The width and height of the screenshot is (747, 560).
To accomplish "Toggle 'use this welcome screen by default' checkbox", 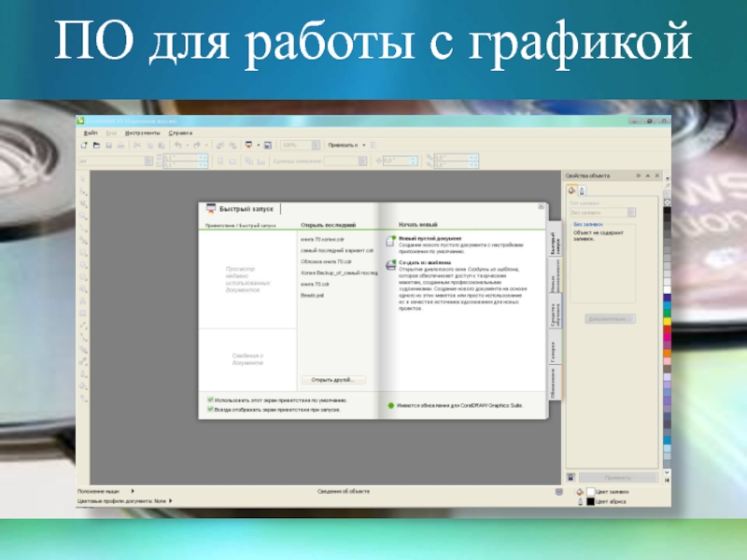I will [210, 399].
